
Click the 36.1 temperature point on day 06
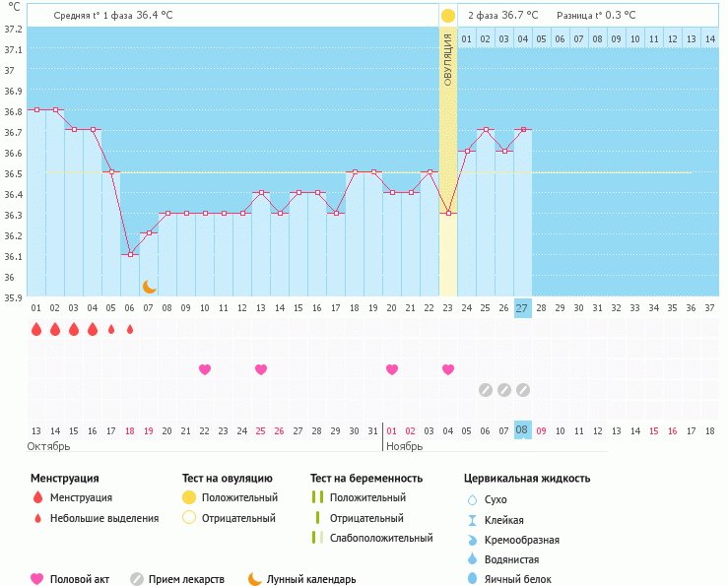pos(130,255)
